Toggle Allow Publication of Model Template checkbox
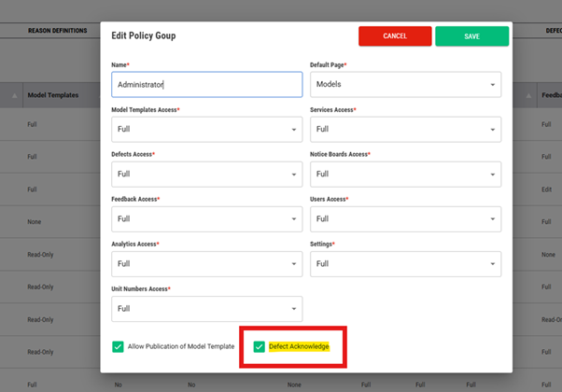The width and height of the screenshot is (562, 392). (x=118, y=346)
